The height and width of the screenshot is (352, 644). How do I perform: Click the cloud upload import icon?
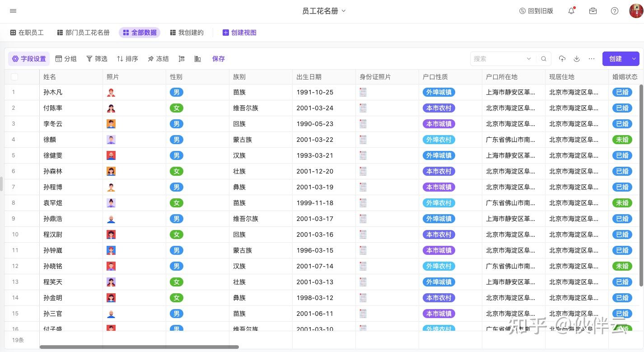click(562, 59)
